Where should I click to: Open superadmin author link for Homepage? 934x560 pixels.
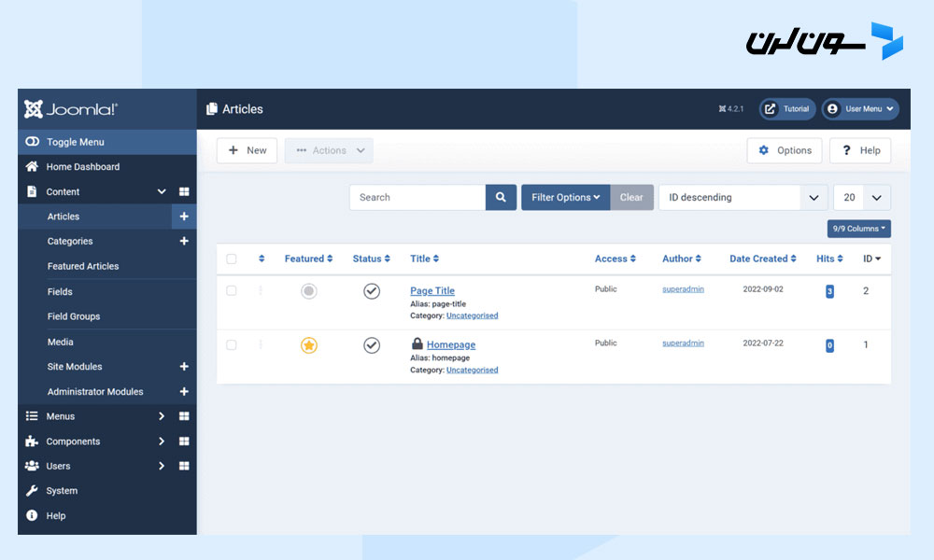pos(684,343)
